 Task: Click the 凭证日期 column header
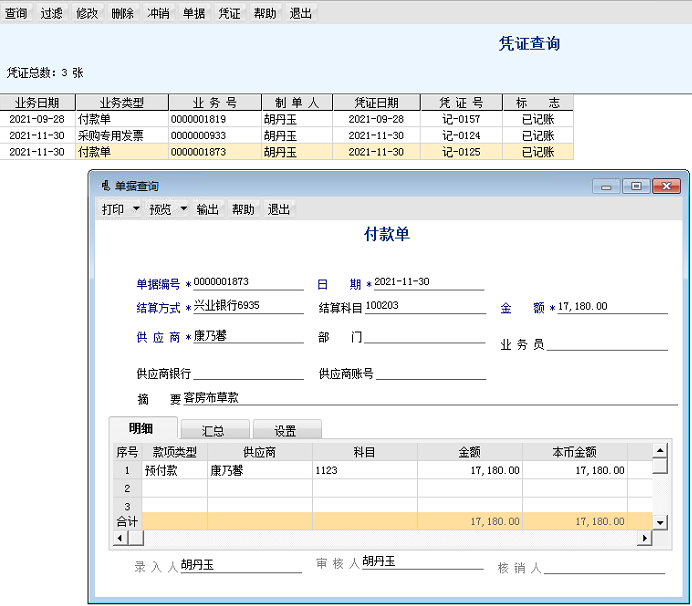[377, 102]
